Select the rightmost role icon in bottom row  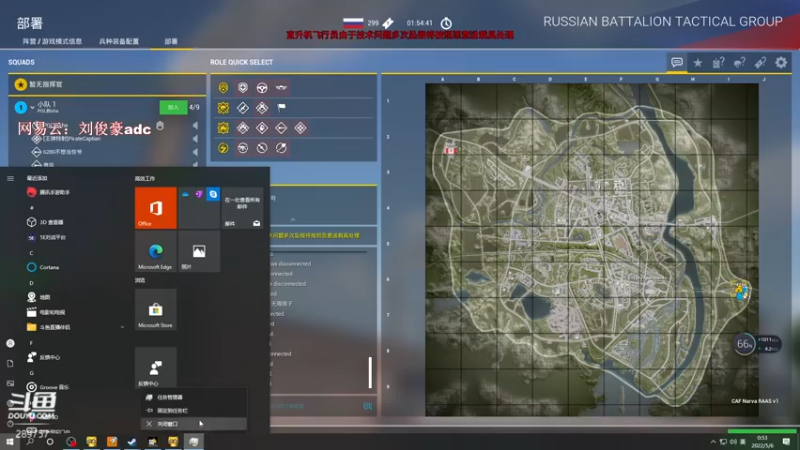281,148
